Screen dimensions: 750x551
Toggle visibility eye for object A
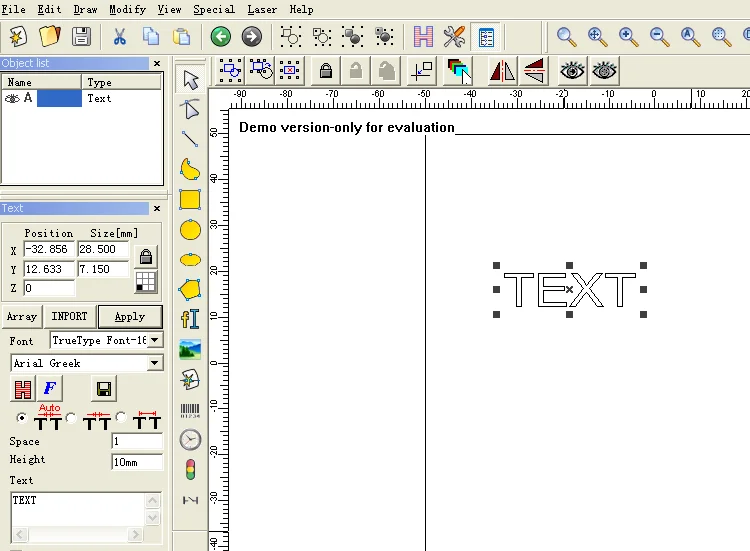(13, 98)
